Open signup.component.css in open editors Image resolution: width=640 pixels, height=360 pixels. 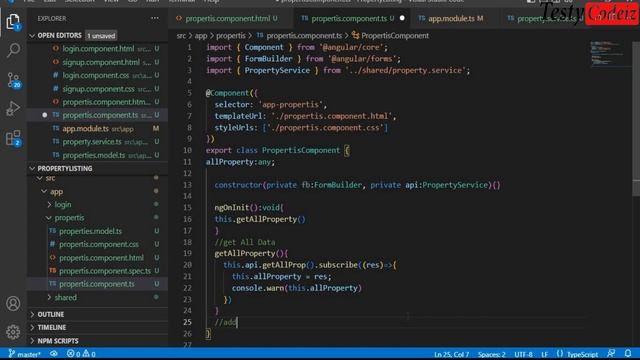coord(97,89)
